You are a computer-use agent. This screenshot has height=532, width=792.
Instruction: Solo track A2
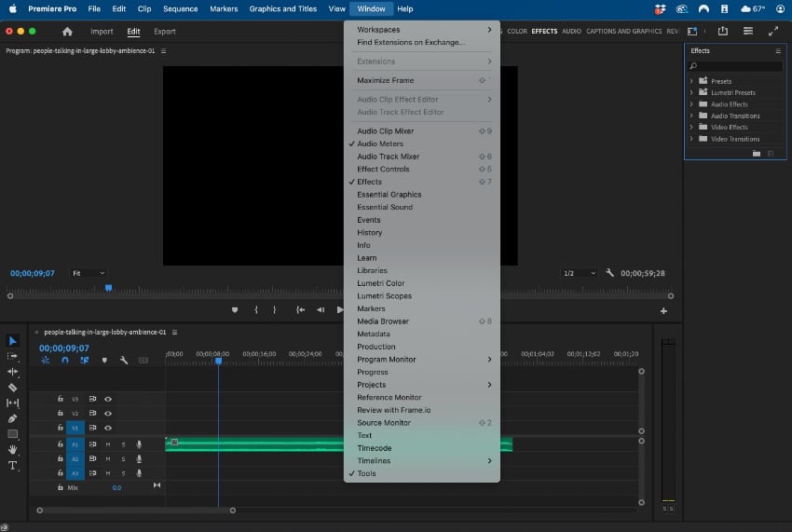(x=123, y=459)
